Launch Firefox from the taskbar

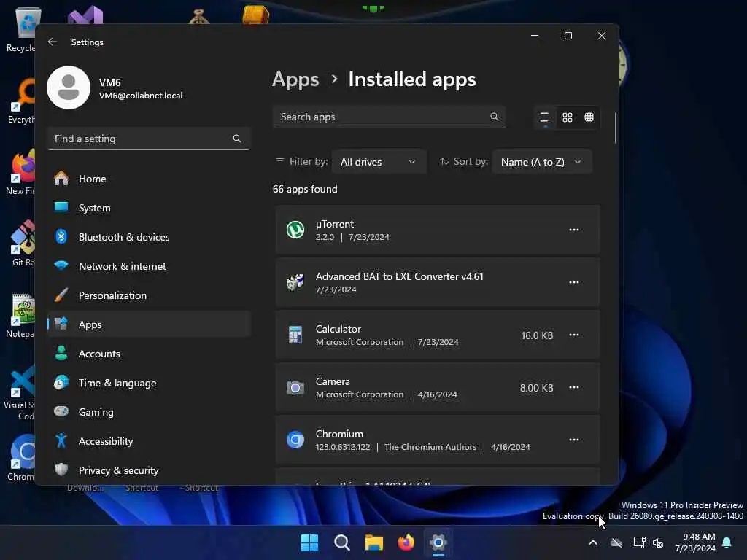406,542
